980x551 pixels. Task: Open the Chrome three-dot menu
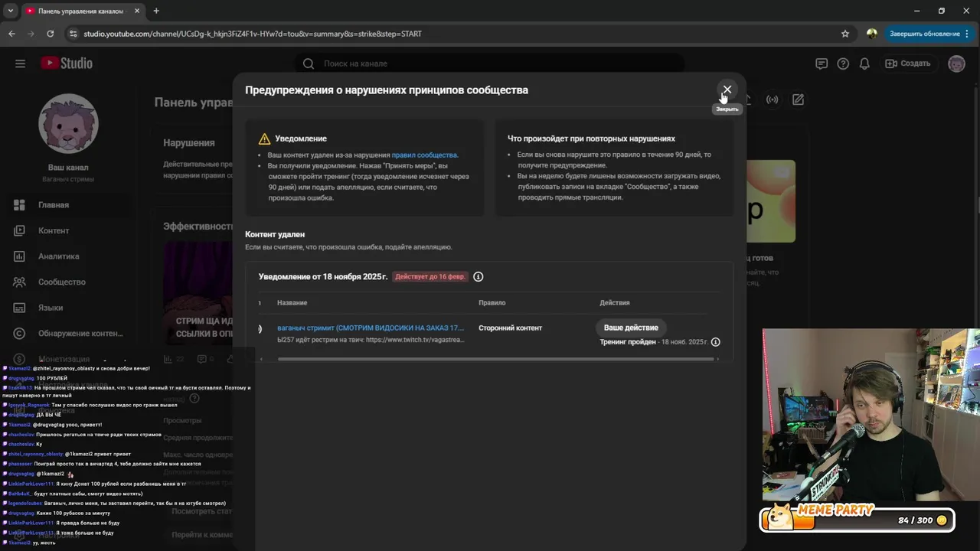pos(967,34)
